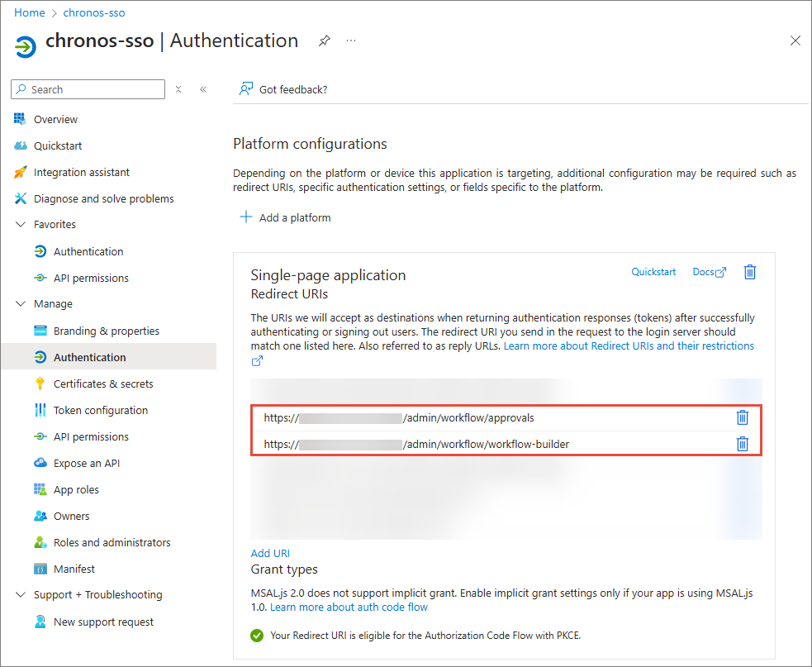Open Certificates & secrets menu item
Screen dimensions: 812x667
coord(103,384)
